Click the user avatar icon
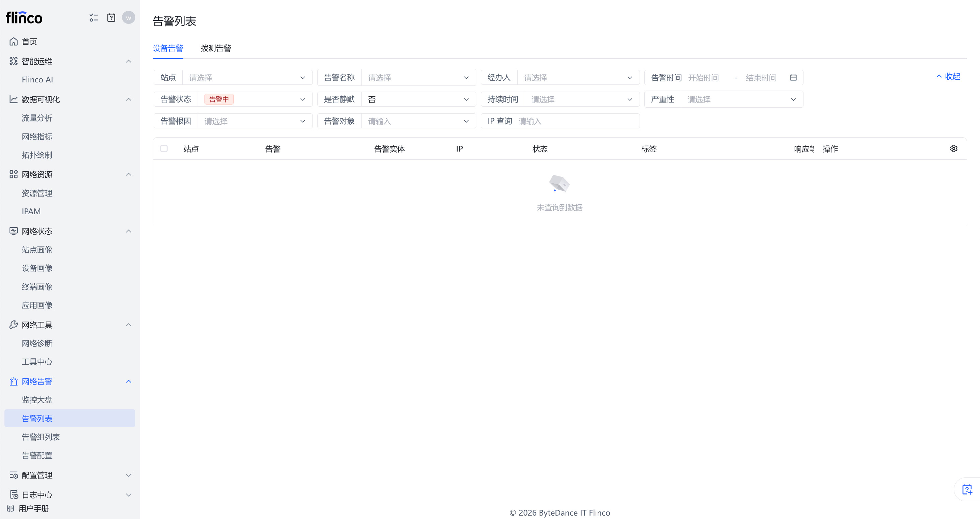The width and height of the screenshot is (980, 519). [x=128, y=17]
